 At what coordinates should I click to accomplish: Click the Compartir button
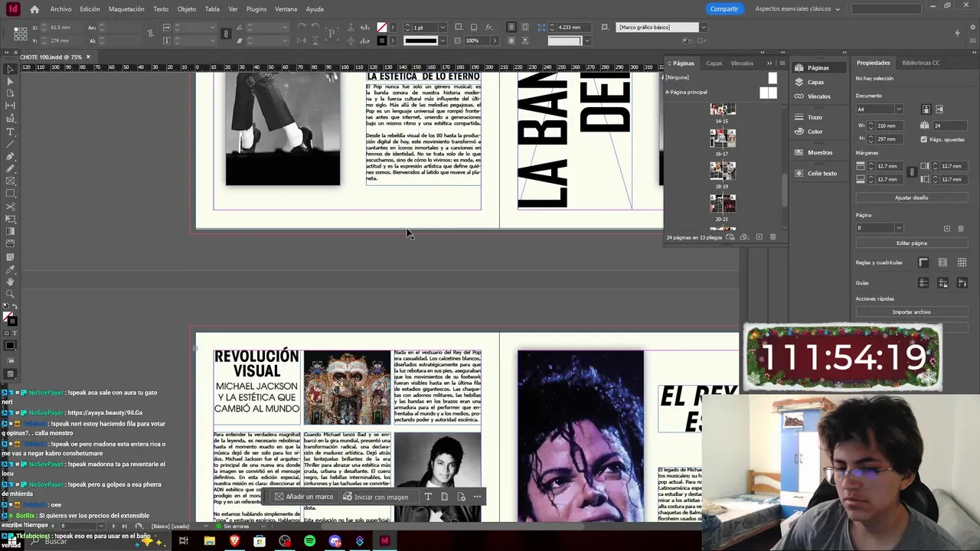(x=724, y=9)
